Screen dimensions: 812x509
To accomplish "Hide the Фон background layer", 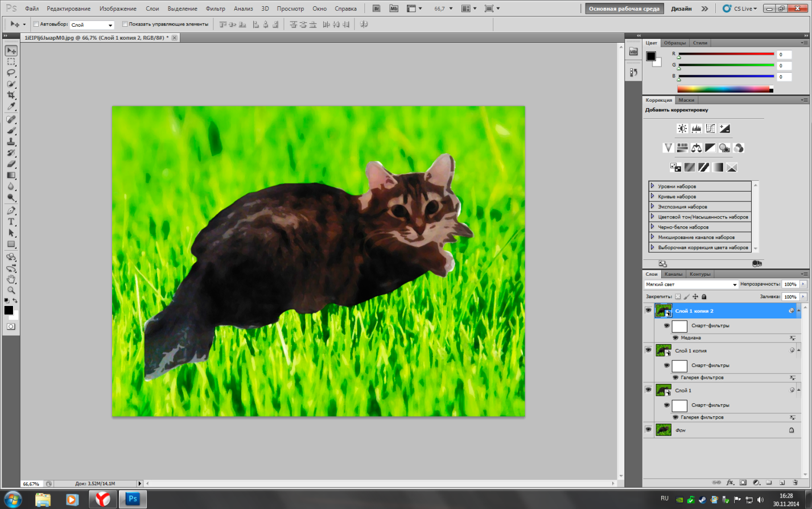I will (648, 430).
